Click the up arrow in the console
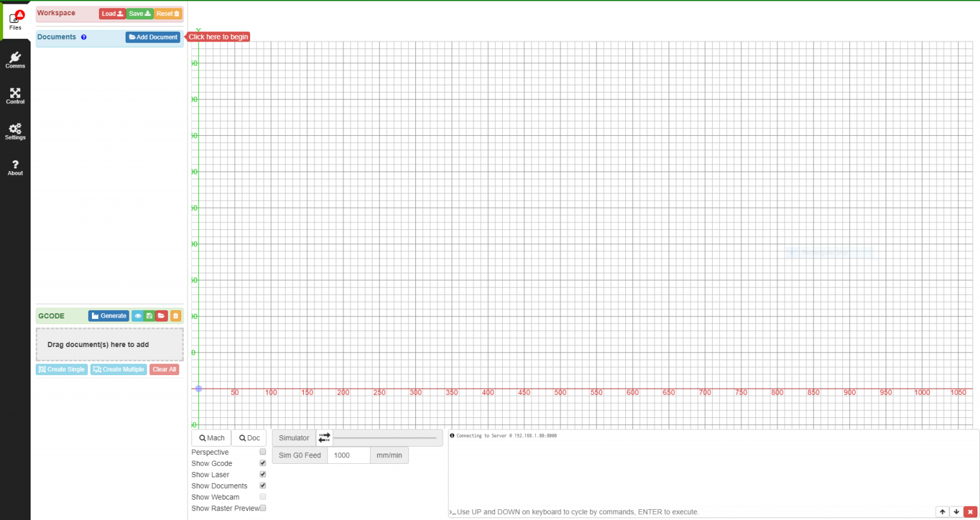980x520 pixels. (942, 512)
